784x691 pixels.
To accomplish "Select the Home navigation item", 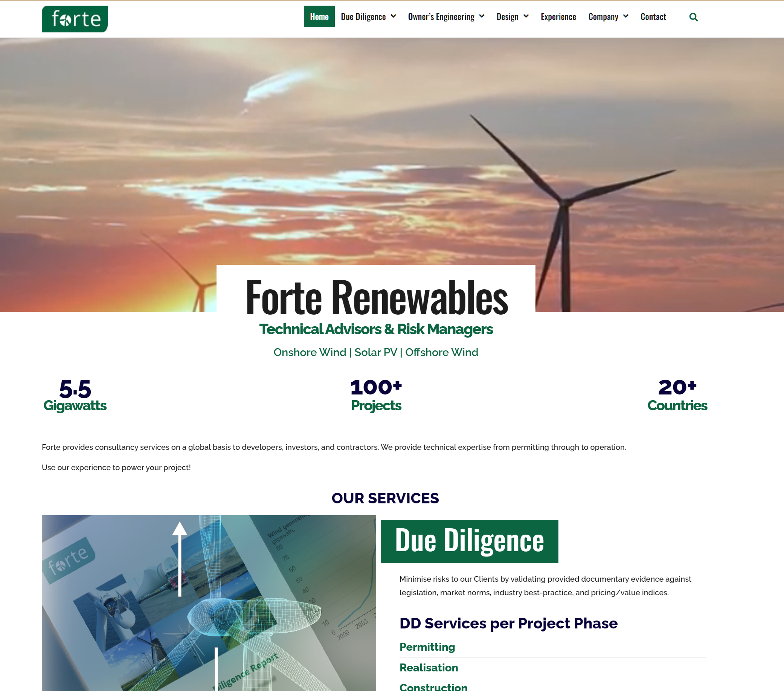I will coord(319,17).
